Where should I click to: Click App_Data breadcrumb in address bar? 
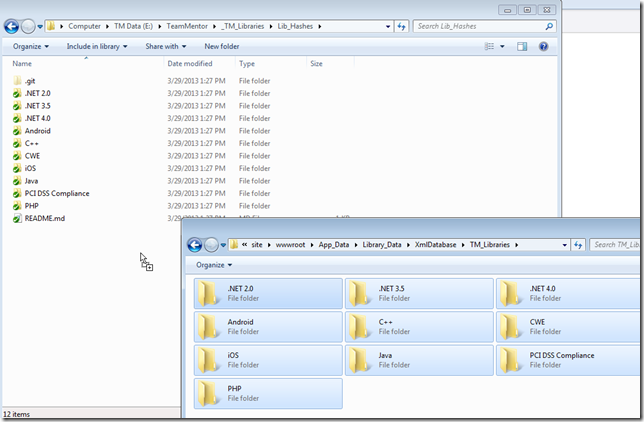point(334,245)
